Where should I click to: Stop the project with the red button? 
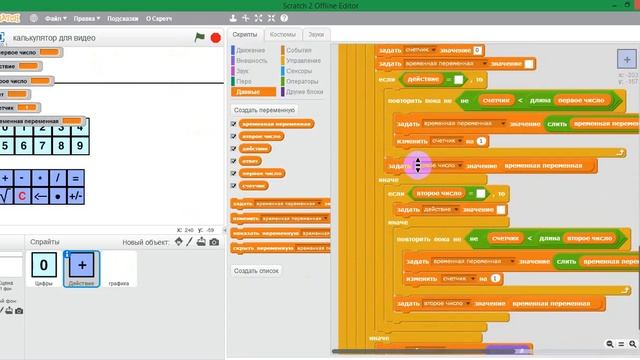coord(216,38)
